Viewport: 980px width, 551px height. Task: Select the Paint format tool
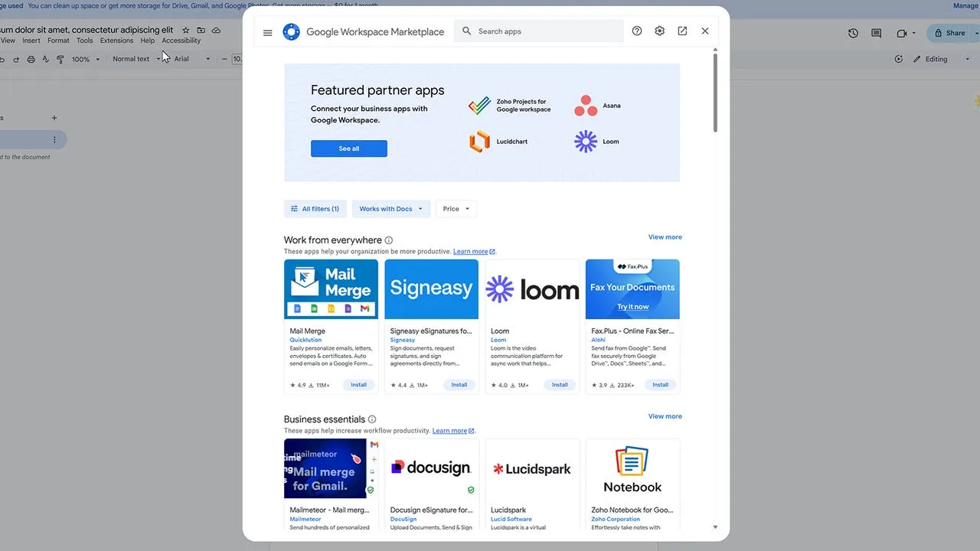(x=60, y=59)
